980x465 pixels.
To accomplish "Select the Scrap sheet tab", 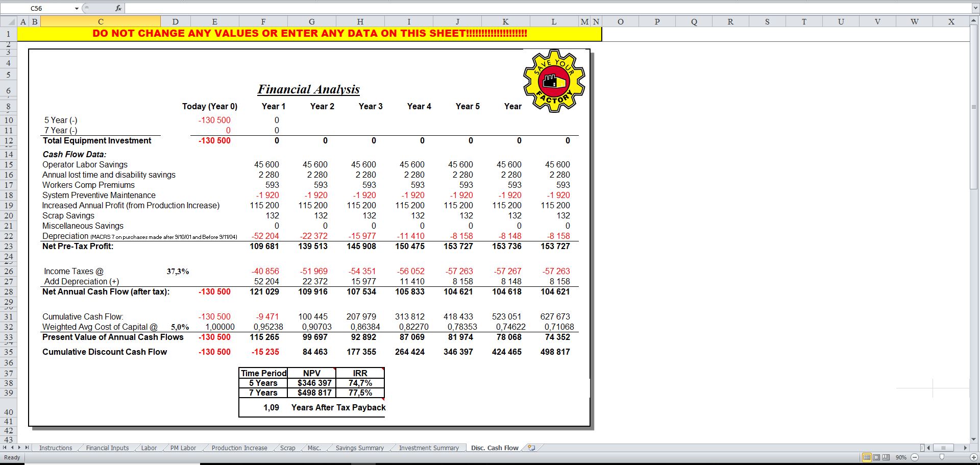I will pos(288,448).
